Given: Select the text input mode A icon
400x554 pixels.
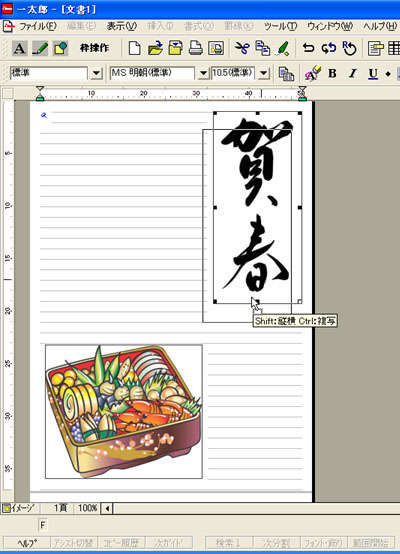Looking at the screenshot, I should 19,48.
